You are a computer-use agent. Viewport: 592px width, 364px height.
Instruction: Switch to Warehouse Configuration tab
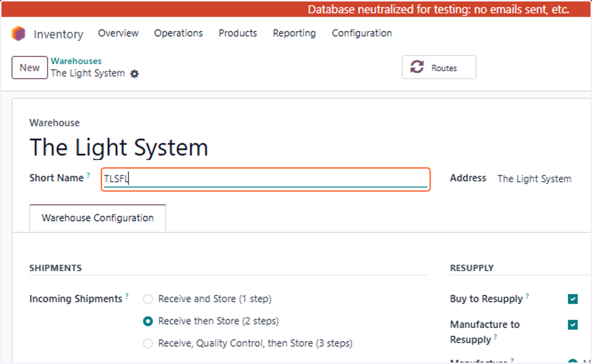(98, 218)
